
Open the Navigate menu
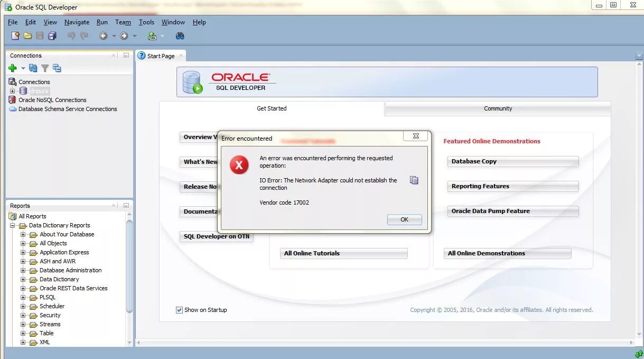tap(77, 22)
